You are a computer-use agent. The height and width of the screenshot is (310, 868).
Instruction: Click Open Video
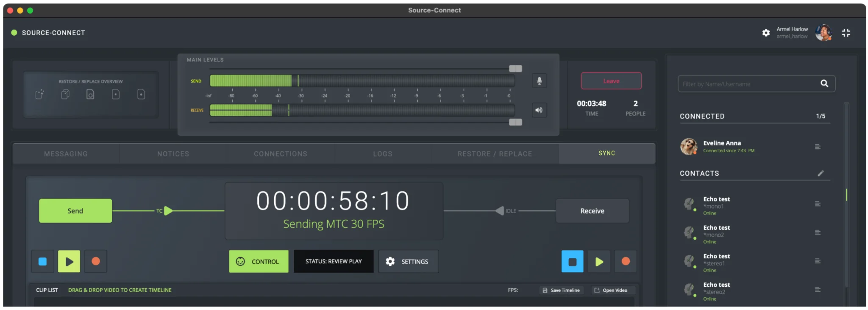click(x=613, y=290)
